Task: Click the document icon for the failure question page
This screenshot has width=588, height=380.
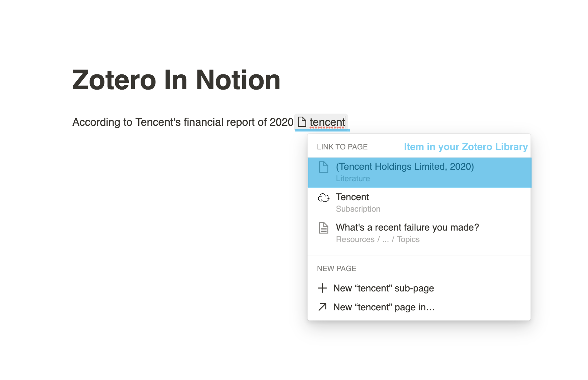Action: point(323,228)
